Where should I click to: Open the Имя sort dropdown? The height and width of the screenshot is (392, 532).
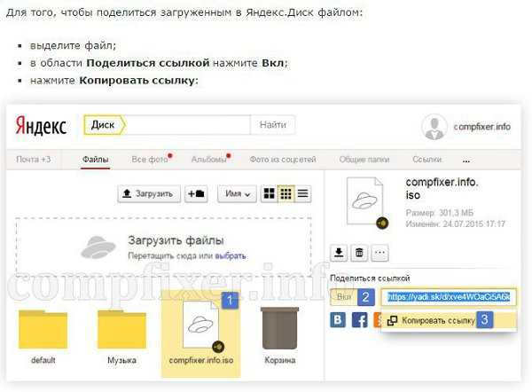point(237,193)
